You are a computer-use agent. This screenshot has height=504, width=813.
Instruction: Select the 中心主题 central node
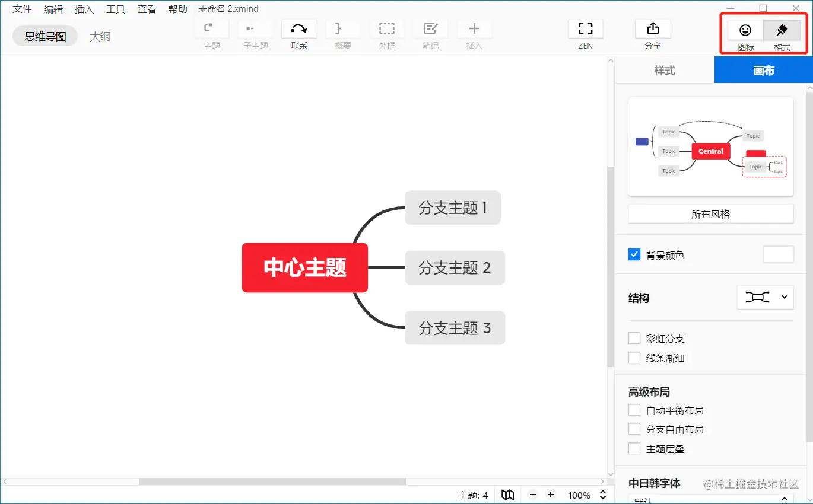(x=305, y=267)
